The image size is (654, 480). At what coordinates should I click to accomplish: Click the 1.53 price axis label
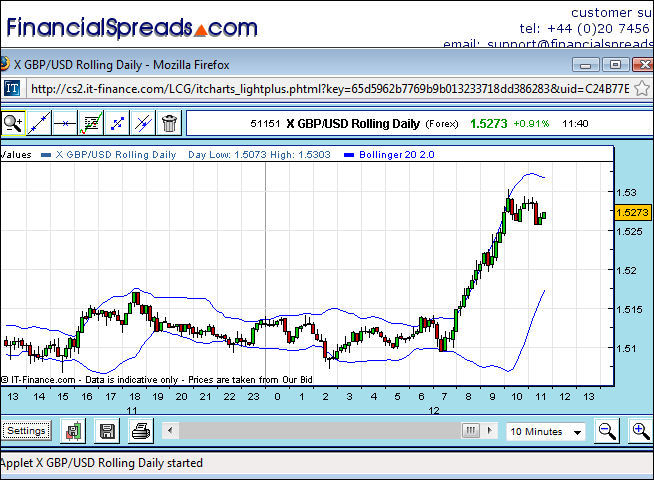tap(626, 193)
